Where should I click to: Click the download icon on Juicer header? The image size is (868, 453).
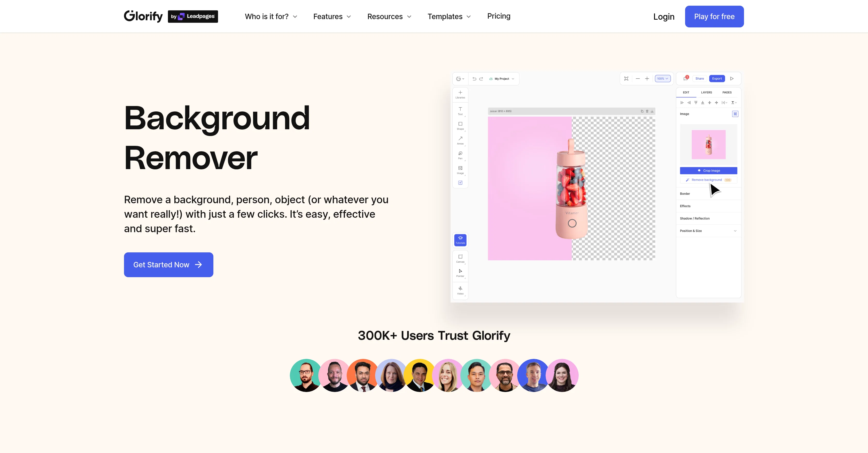[652, 111]
